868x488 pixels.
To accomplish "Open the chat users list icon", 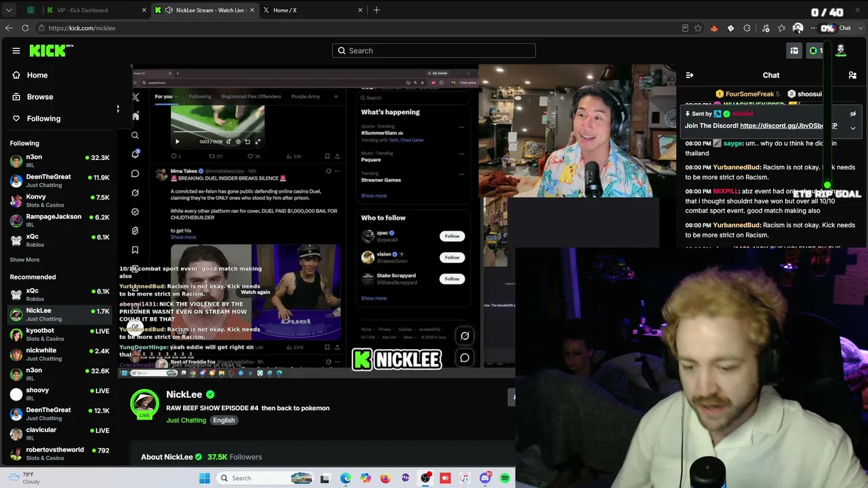I will pyautogui.click(x=852, y=75).
